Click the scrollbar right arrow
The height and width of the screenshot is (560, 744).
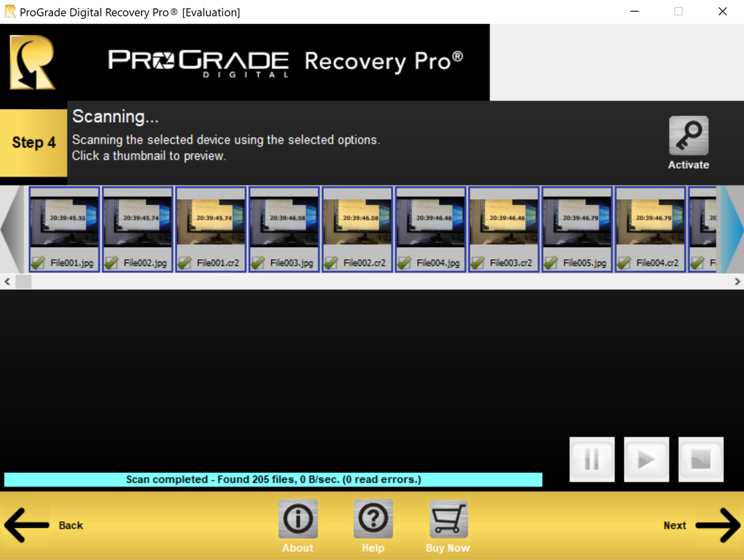click(737, 281)
